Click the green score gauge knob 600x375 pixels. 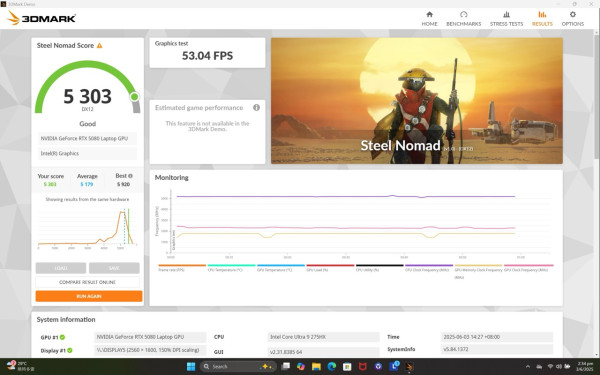134,96
